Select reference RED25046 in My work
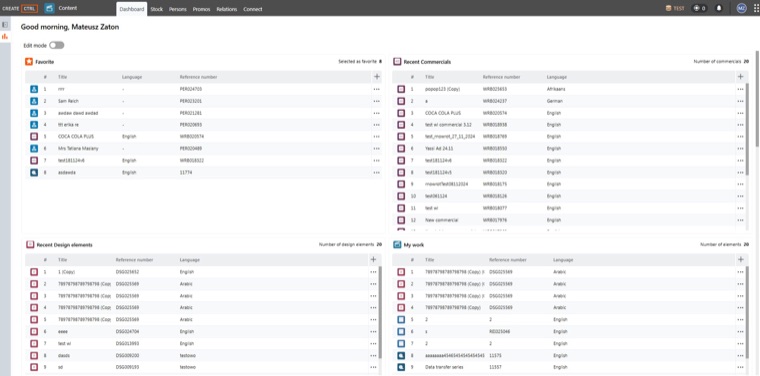Image resolution: width=760 pixels, height=376 pixels. tap(499, 331)
